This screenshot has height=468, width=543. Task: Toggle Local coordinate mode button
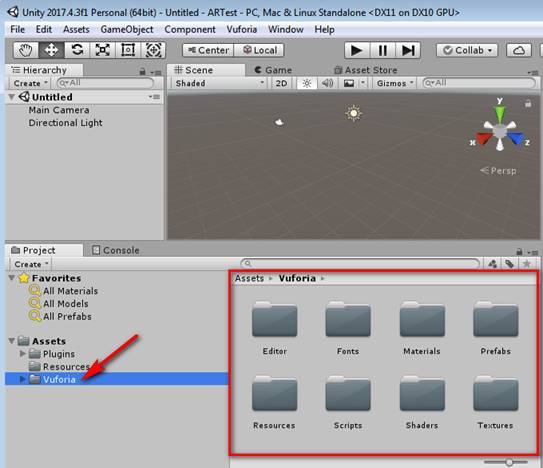pos(259,50)
